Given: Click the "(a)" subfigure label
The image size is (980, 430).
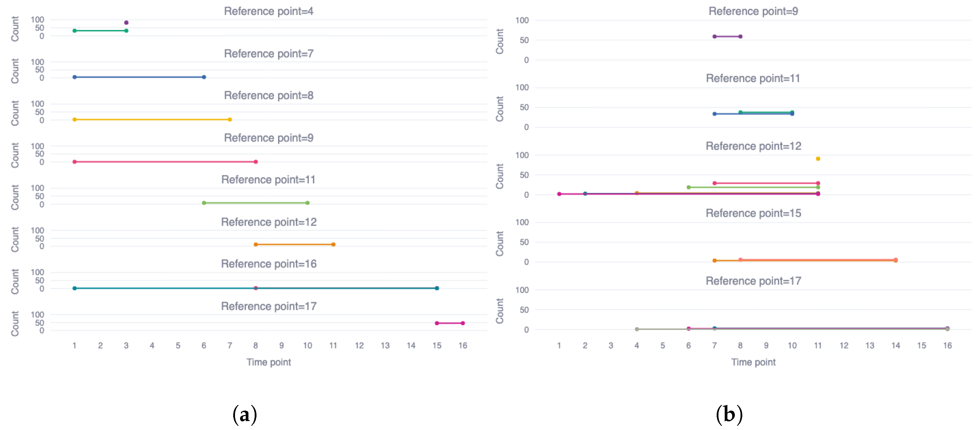Looking at the screenshot, I should [245, 414].
